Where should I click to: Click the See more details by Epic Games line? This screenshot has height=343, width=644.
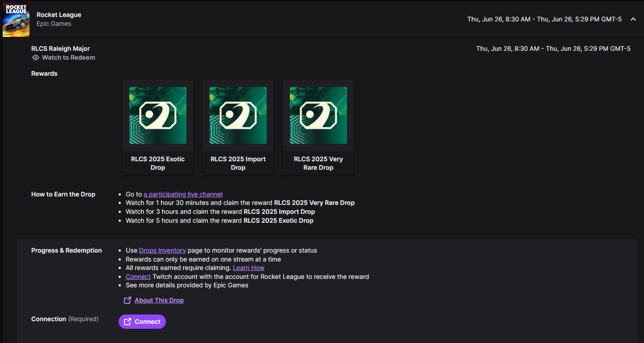tap(187, 285)
